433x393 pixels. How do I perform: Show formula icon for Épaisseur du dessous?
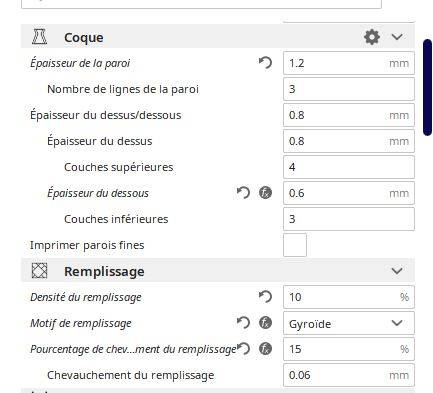point(265,193)
